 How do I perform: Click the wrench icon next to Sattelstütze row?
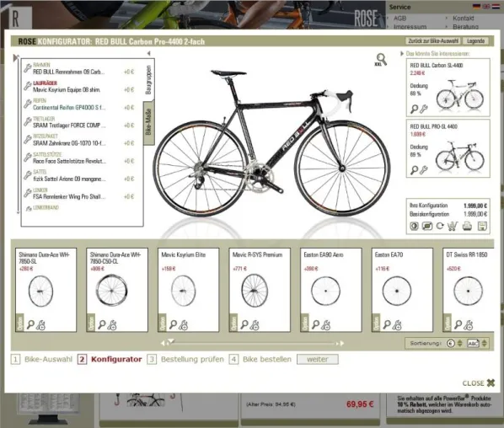point(28,157)
